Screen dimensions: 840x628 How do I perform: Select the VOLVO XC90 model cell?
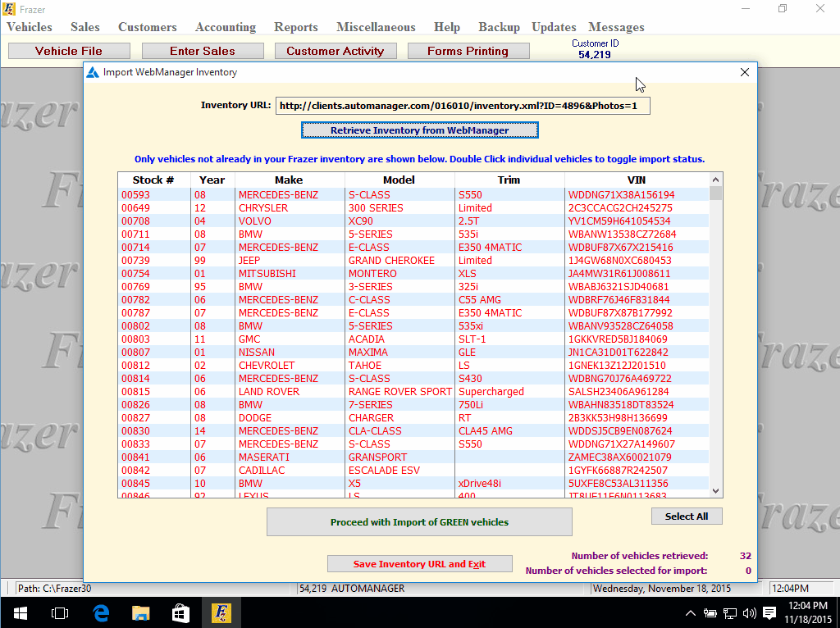[x=399, y=221]
